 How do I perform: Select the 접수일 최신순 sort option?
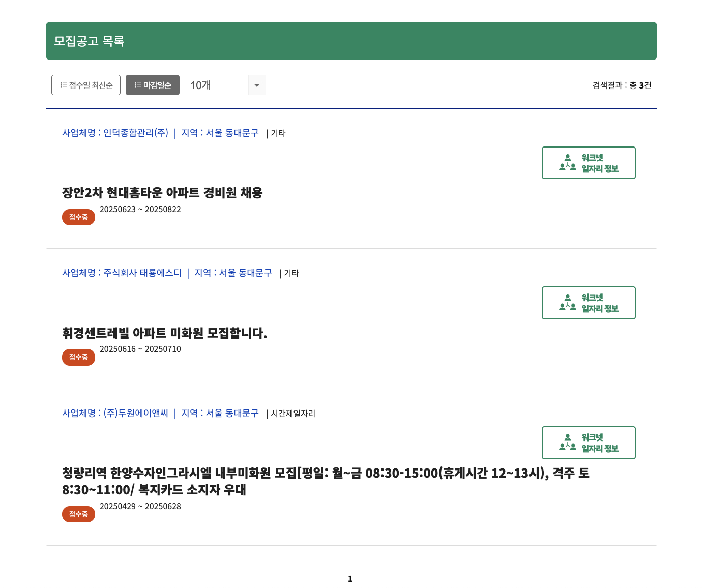pos(85,85)
